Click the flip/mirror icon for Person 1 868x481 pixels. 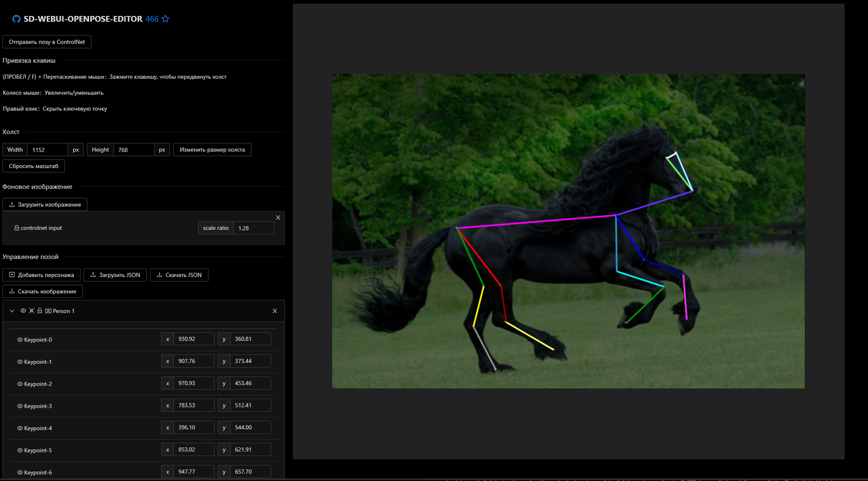48,311
